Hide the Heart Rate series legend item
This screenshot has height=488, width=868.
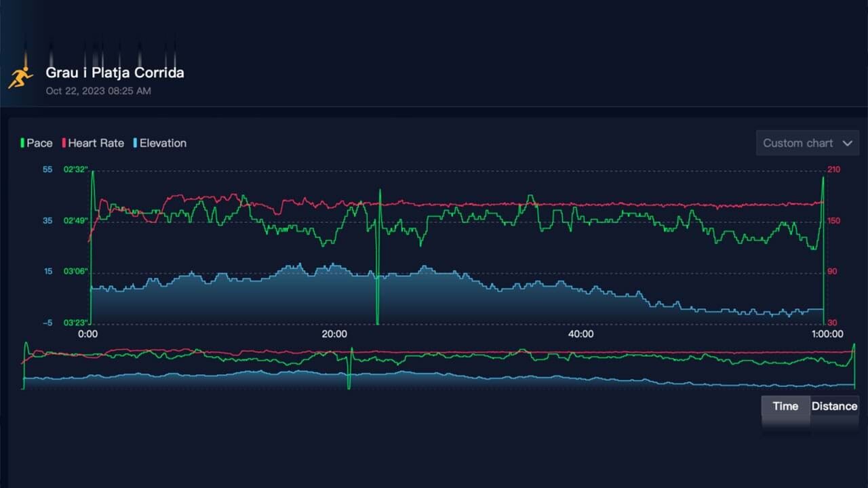pos(94,143)
